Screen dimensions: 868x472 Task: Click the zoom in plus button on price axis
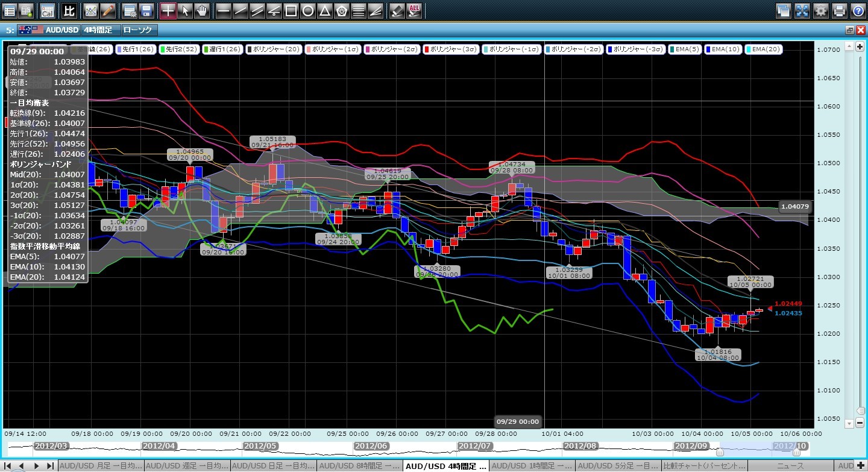point(859,46)
